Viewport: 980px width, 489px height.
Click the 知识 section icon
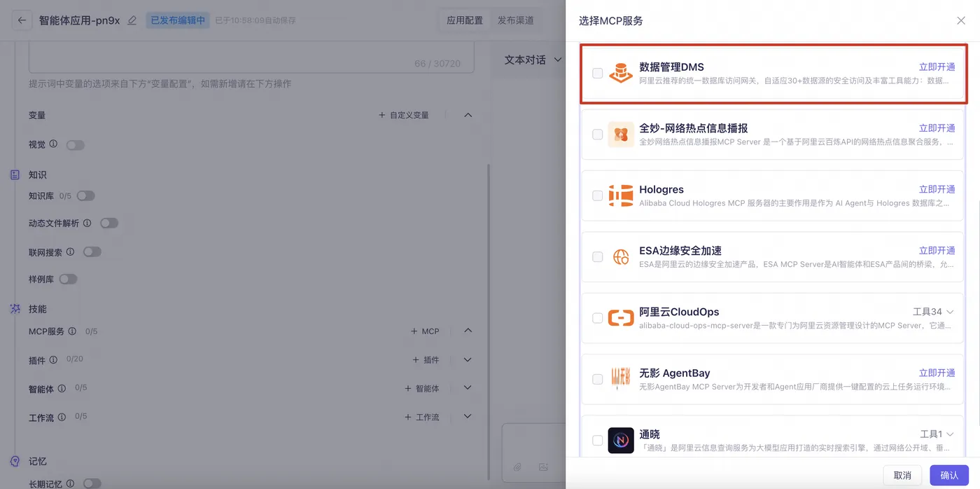click(15, 174)
